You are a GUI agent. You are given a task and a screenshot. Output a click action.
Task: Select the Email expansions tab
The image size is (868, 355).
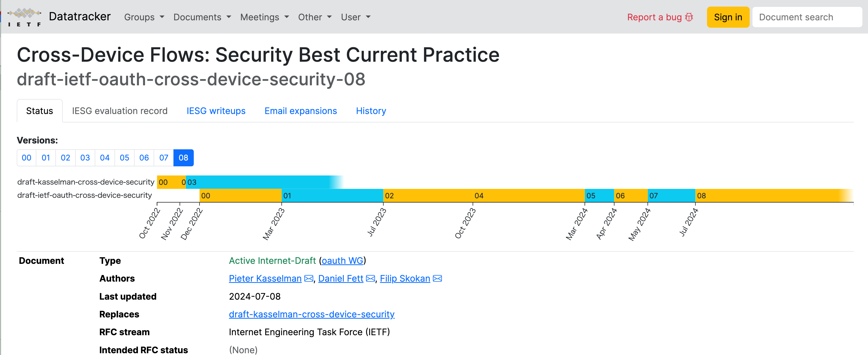pos(301,111)
